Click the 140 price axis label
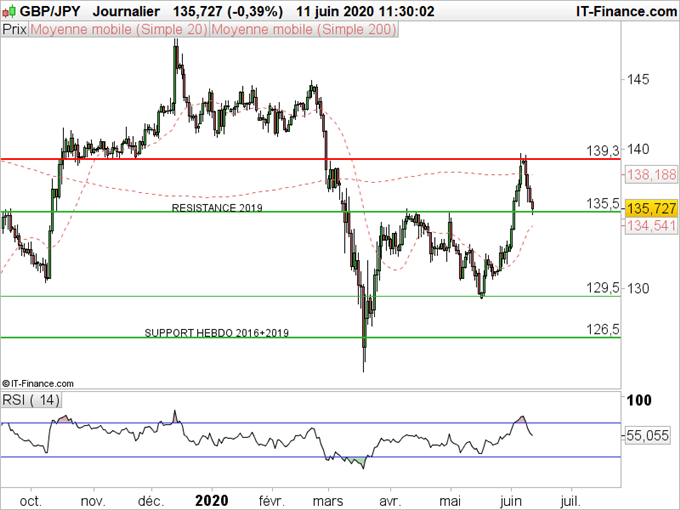Screen dimensions: 680x510 click(638, 149)
